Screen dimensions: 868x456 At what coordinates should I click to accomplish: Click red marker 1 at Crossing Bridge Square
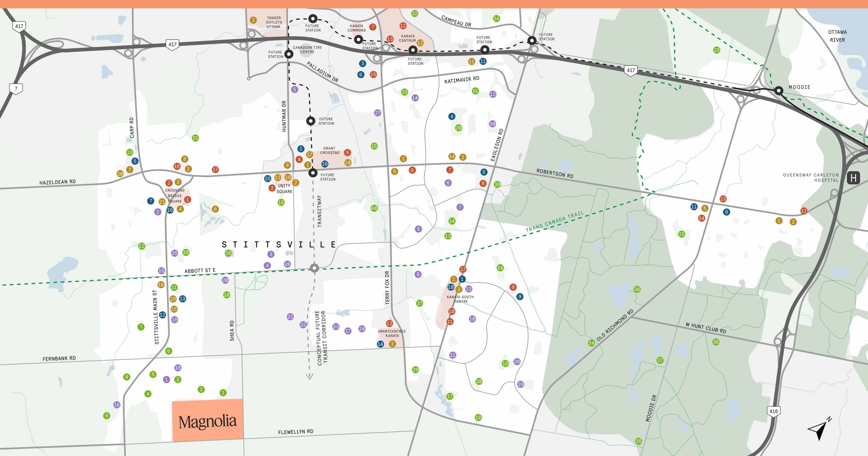pos(188,199)
